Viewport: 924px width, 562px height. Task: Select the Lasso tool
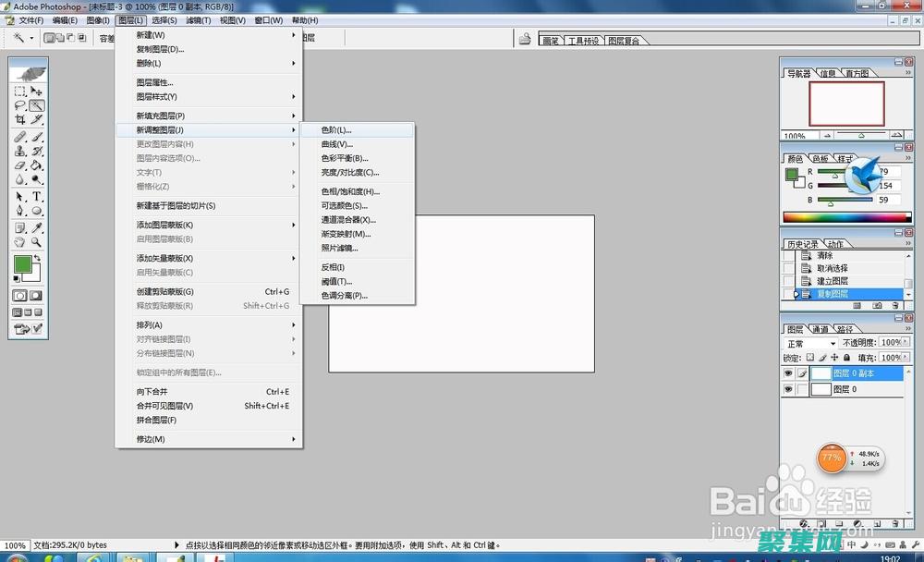(x=20, y=105)
